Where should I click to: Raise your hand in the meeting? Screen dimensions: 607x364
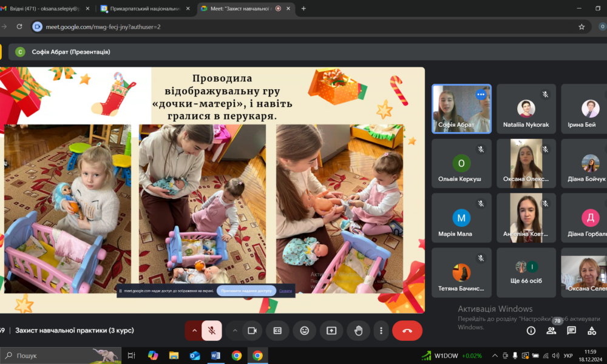pos(358,331)
